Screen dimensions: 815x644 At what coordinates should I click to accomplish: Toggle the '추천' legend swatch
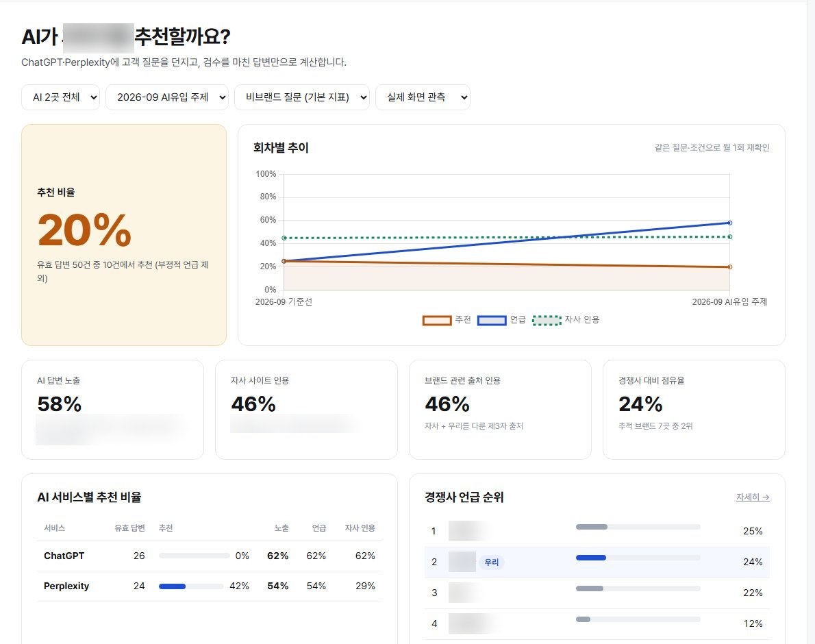coord(437,320)
